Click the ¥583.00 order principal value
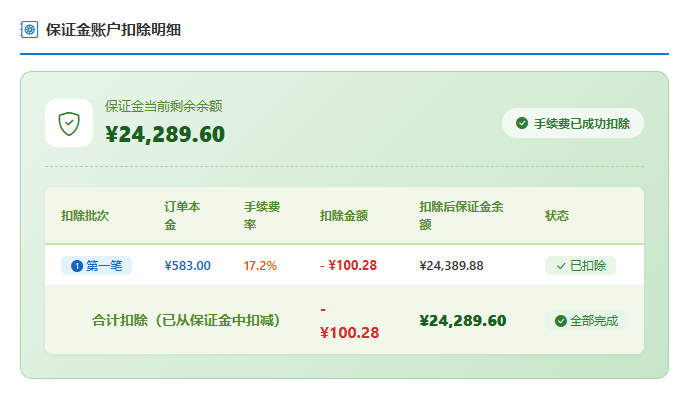The height and width of the screenshot is (401, 695). coord(187,266)
